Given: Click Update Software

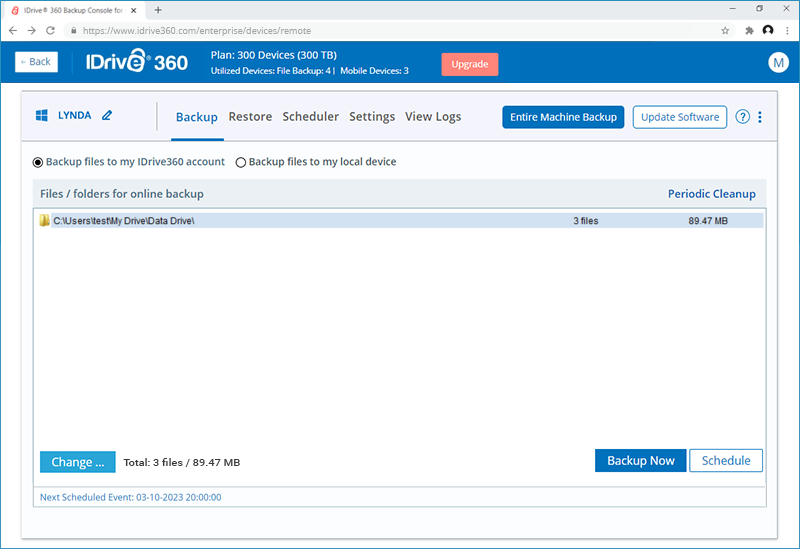Looking at the screenshot, I should [x=680, y=117].
